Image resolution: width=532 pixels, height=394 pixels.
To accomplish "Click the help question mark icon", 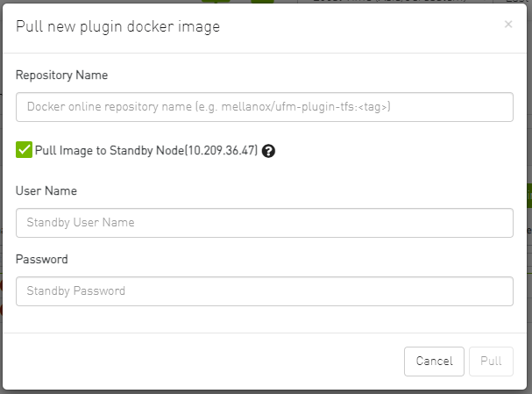I will [268, 151].
